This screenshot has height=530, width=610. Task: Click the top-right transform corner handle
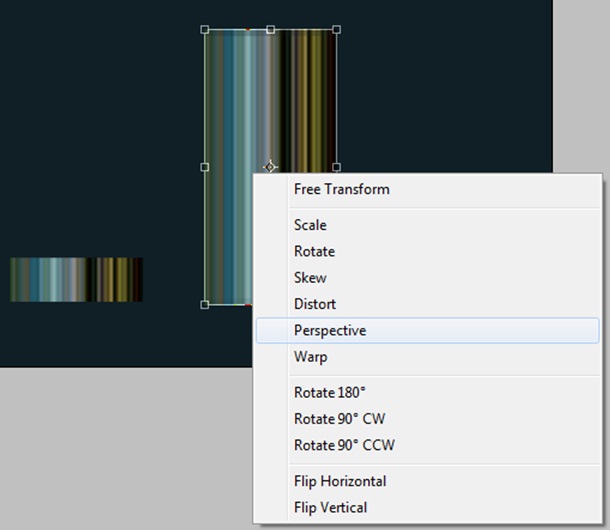tap(337, 30)
